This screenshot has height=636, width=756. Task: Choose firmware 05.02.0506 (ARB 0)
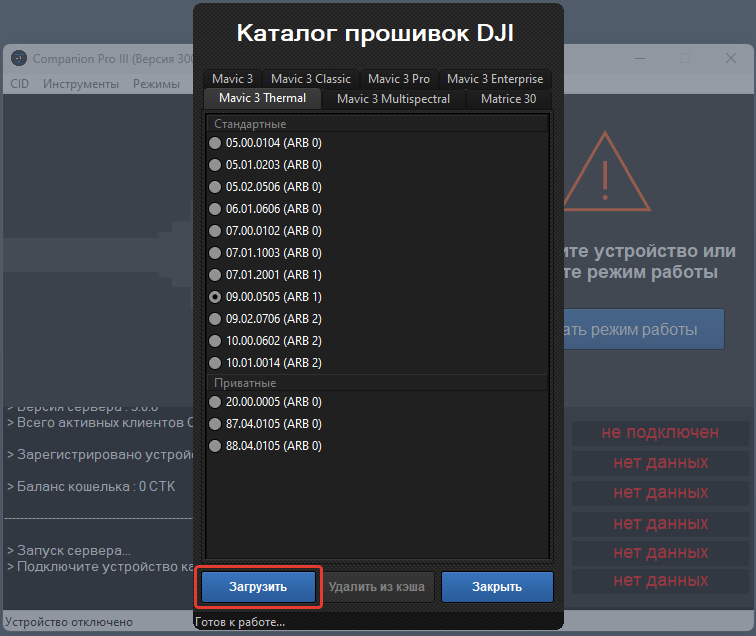click(215, 187)
